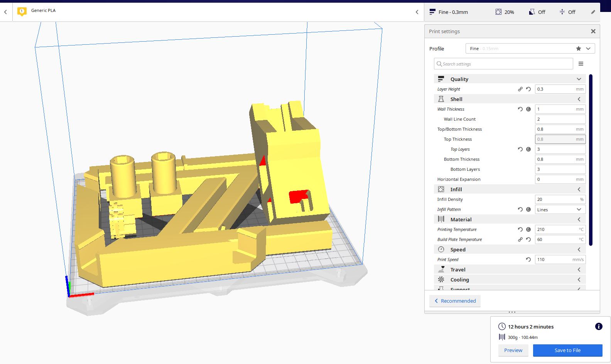
Task: Expand the Infill category
Action: coord(510,189)
